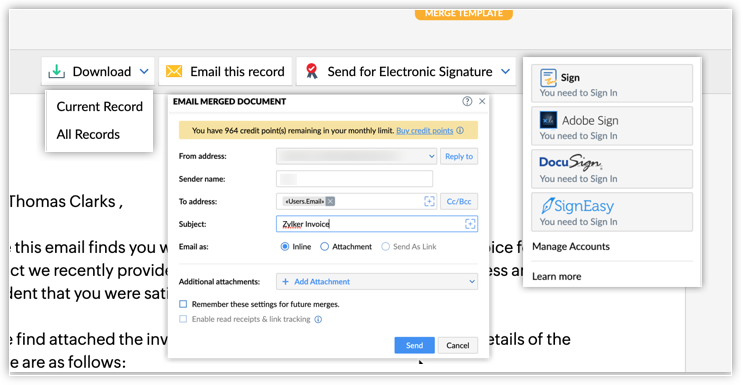Remove the Users.Email tag from To address
Image resolution: width=741 pixels, height=385 pixels.
tap(330, 201)
